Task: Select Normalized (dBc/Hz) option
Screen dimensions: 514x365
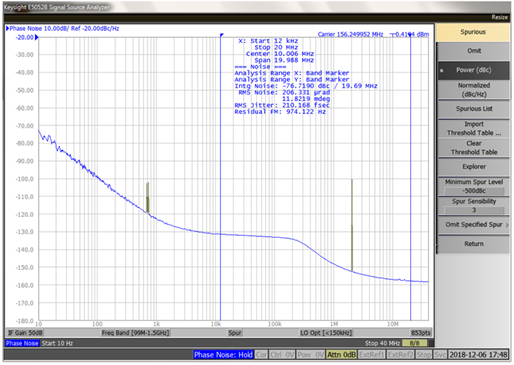Action: [x=474, y=90]
